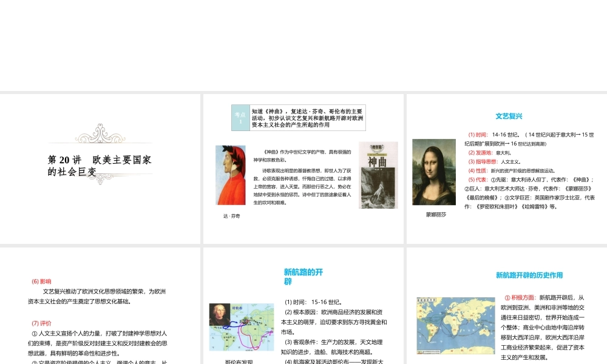
Task: Click the 文艺复兴 heading
Action: pos(509,116)
